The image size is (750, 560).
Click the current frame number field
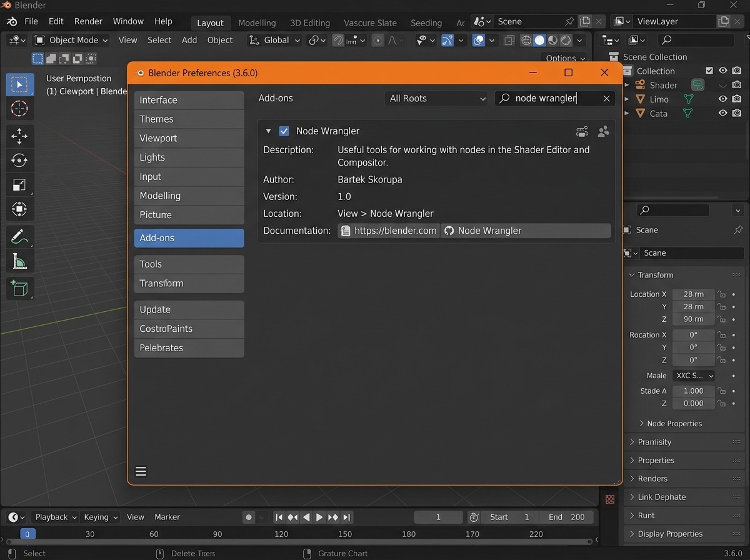point(438,517)
